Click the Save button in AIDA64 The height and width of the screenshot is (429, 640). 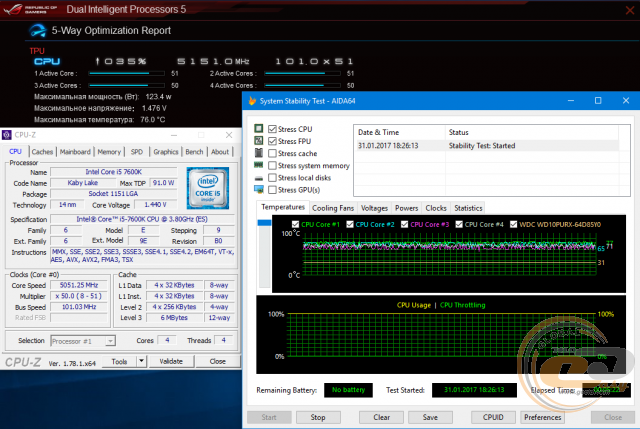click(x=430, y=417)
